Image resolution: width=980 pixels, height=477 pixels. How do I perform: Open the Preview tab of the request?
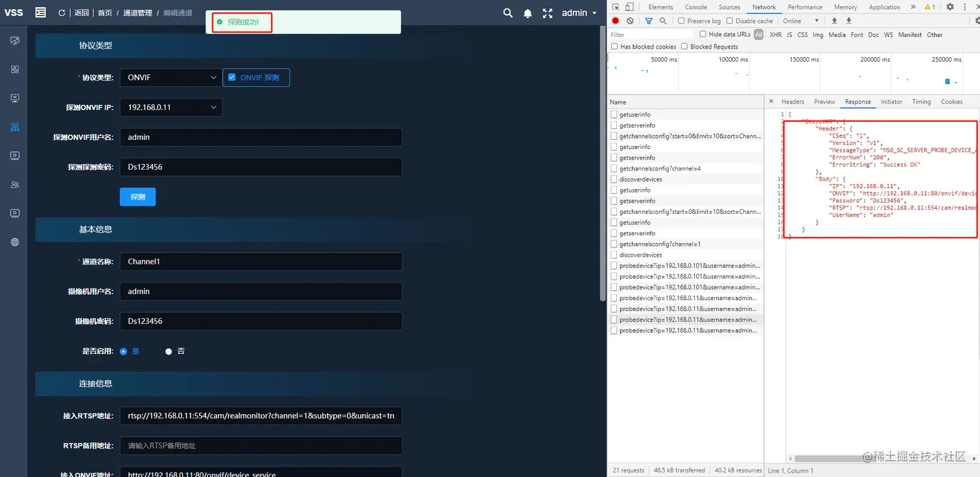coord(824,102)
